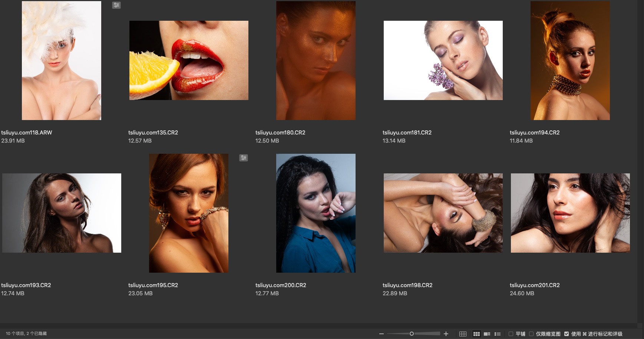The height and width of the screenshot is (339, 644).
Task: Click the plus icon to enlarge thumbnails
Action: [446, 334]
